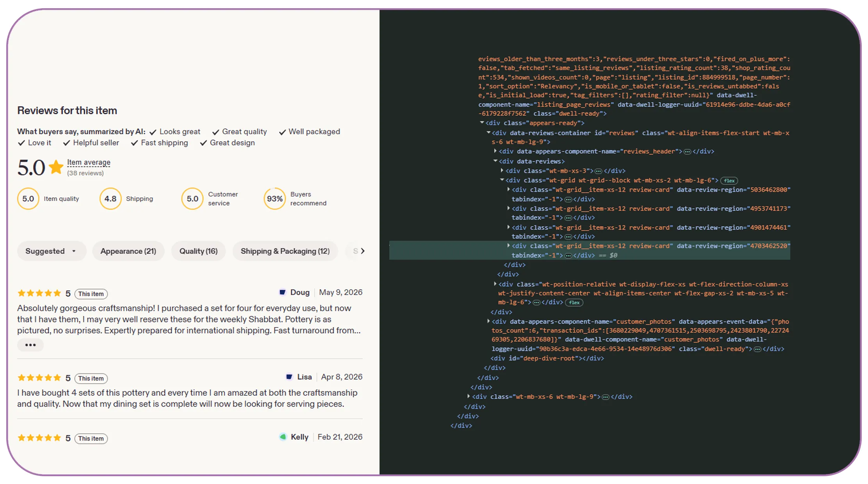Expand review-card node 5036462800
Image resolution: width=868 pixels, height=484 pixels.
tap(508, 189)
